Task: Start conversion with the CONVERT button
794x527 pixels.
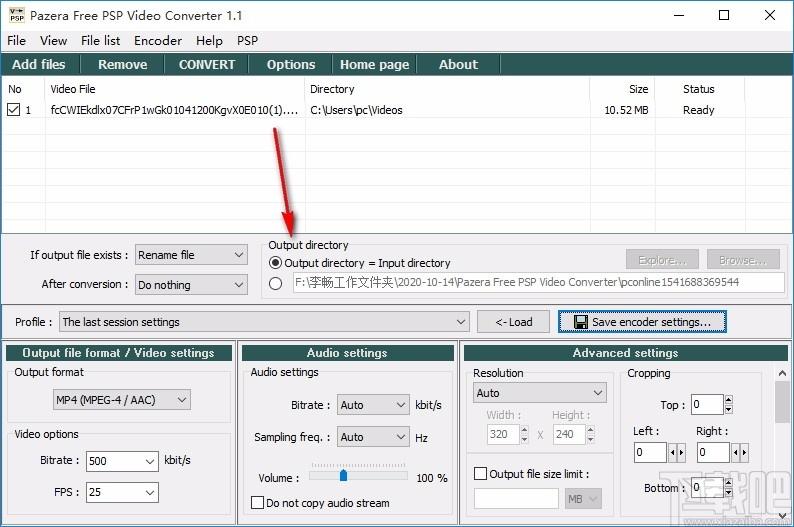Action: point(207,64)
